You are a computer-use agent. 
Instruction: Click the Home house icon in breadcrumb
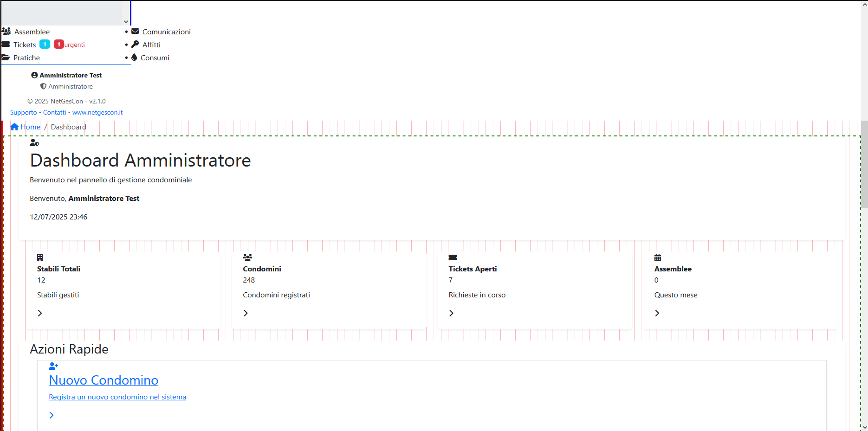point(14,127)
